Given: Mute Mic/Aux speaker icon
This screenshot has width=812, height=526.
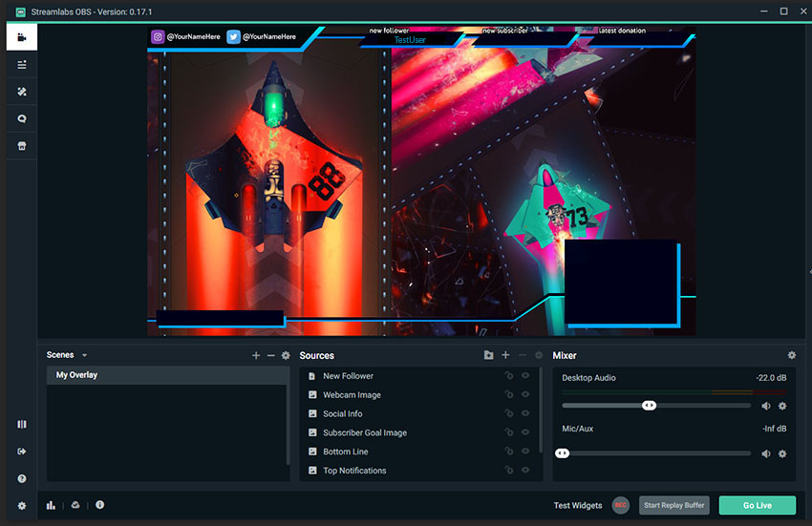Looking at the screenshot, I should 766,454.
